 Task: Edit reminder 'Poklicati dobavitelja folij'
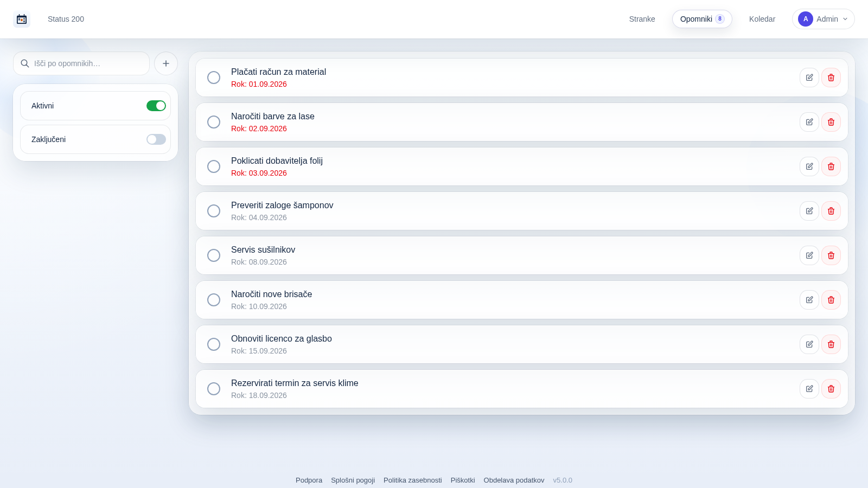(x=809, y=166)
